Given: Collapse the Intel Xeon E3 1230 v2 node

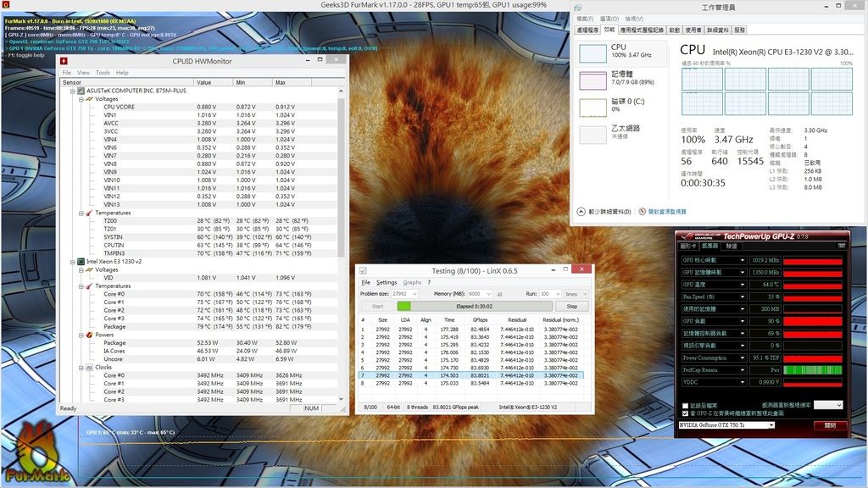Looking at the screenshot, I should coord(73,262).
